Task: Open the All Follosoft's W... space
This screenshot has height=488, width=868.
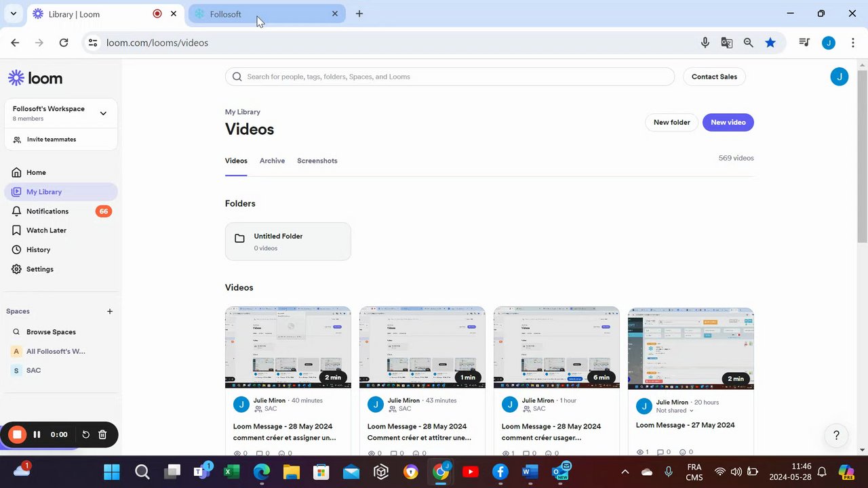Action: tap(61, 351)
